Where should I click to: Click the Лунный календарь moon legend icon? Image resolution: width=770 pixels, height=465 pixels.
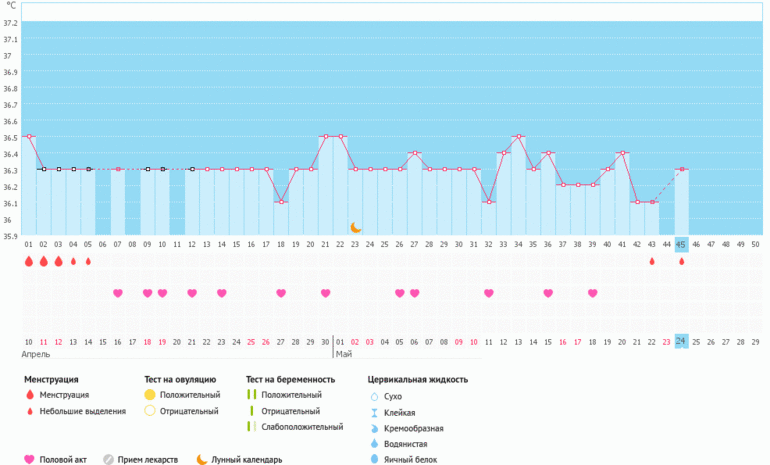[x=201, y=460]
